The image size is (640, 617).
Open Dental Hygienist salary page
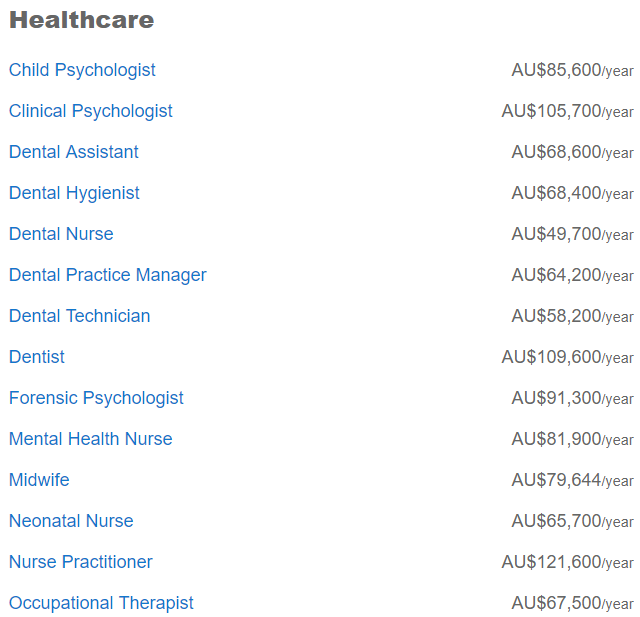(74, 193)
